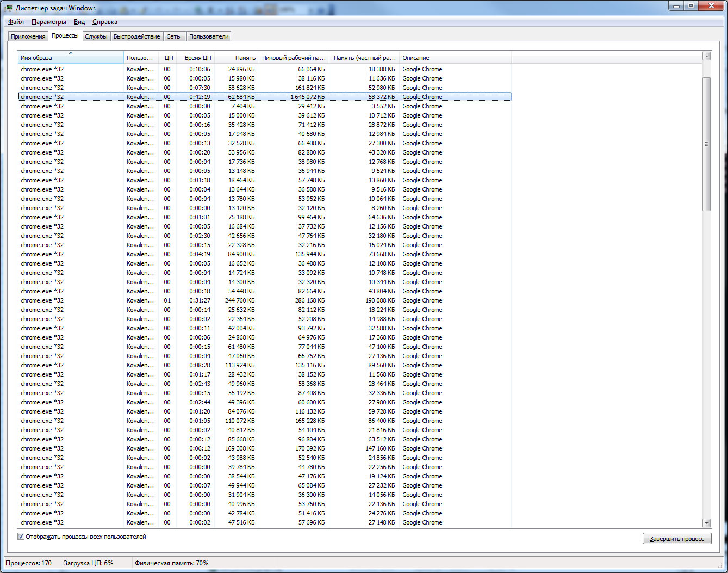
Task: Click the Task Manager title bar icon
Action: 9,8
